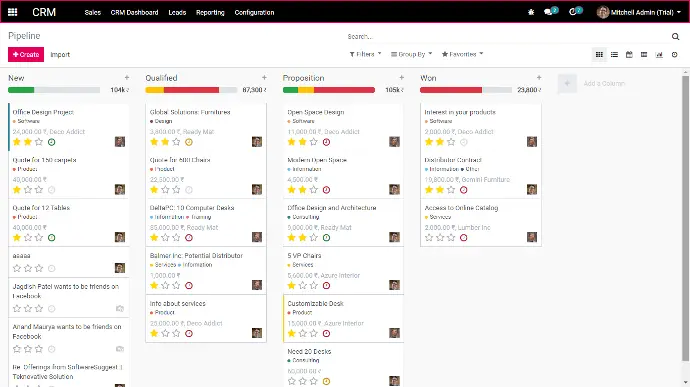Switch to Calendar view
This screenshot has width=690, height=387.
[x=629, y=55]
